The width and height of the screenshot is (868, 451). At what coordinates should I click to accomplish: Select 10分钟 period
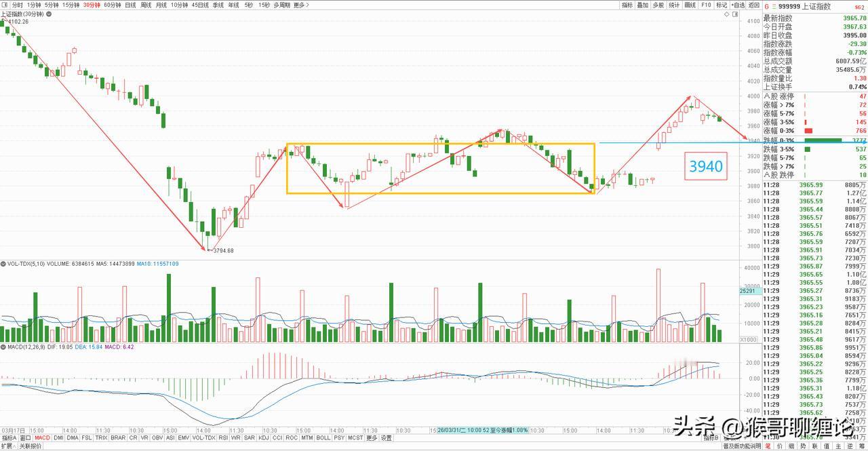click(x=179, y=5)
